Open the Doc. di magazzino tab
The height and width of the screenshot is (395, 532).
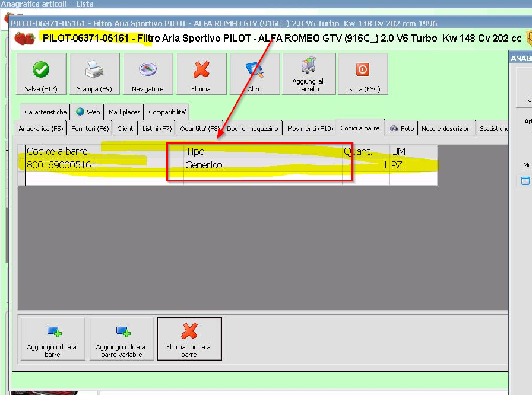tap(252, 129)
